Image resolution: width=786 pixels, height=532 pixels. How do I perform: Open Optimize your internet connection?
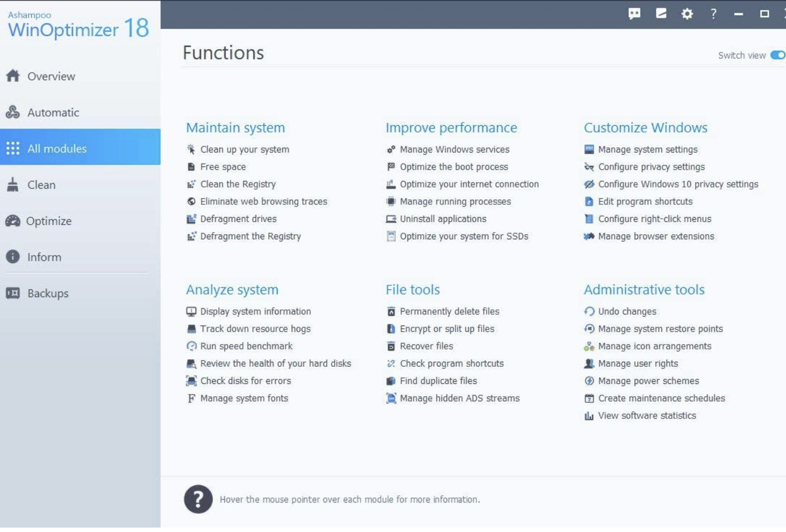469,184
